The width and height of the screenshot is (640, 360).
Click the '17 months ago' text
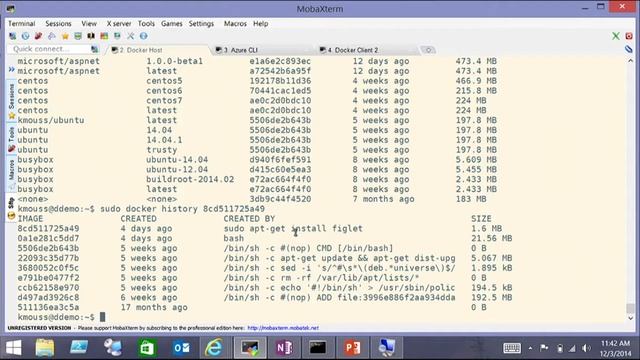pos(154,307)
